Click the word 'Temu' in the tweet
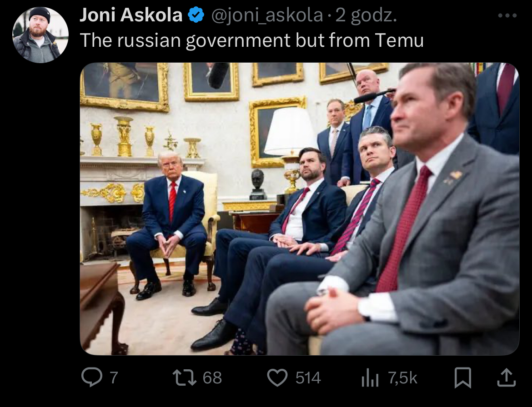Viewport: 532px width, 407px height. (x=399, y=40)
